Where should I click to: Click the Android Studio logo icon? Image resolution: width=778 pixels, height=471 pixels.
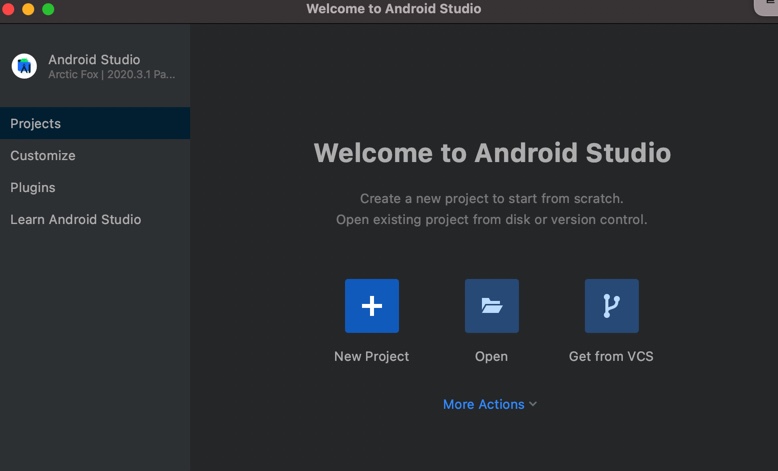[24, 66]
